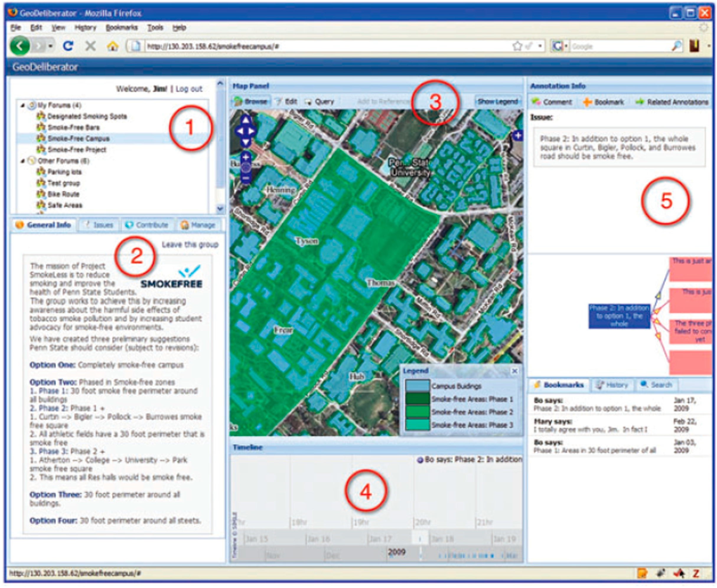
Task: Collapse the Other Forums tree node
Action: pyautogui.click(x=23, y=161)
